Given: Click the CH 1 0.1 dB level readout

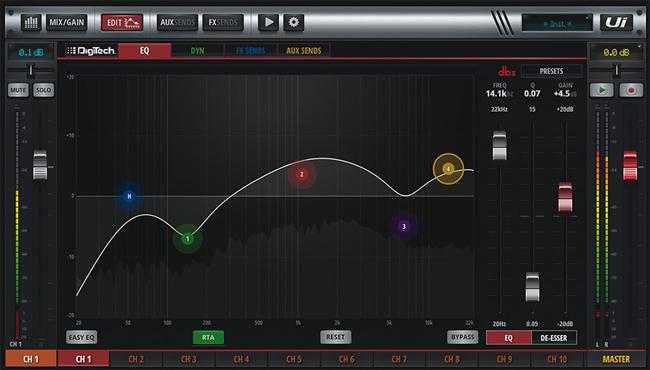Looking at the screenshot, I should pos(31,52).
